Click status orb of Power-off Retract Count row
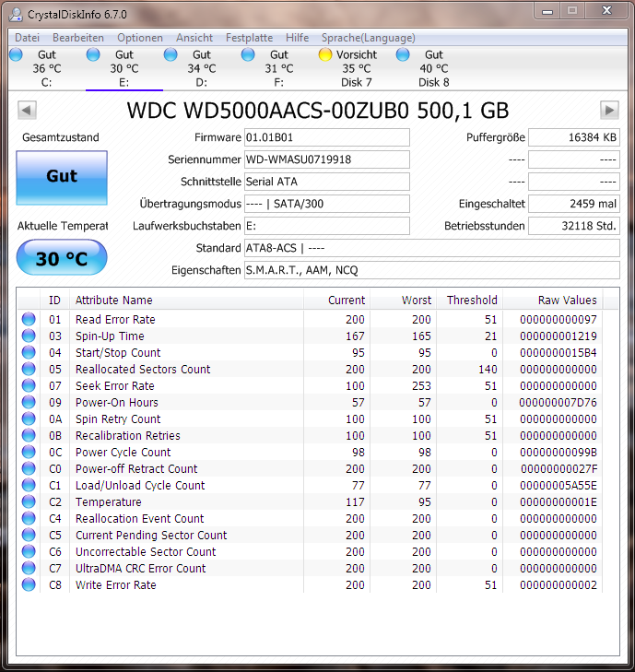 click(29, 468)
